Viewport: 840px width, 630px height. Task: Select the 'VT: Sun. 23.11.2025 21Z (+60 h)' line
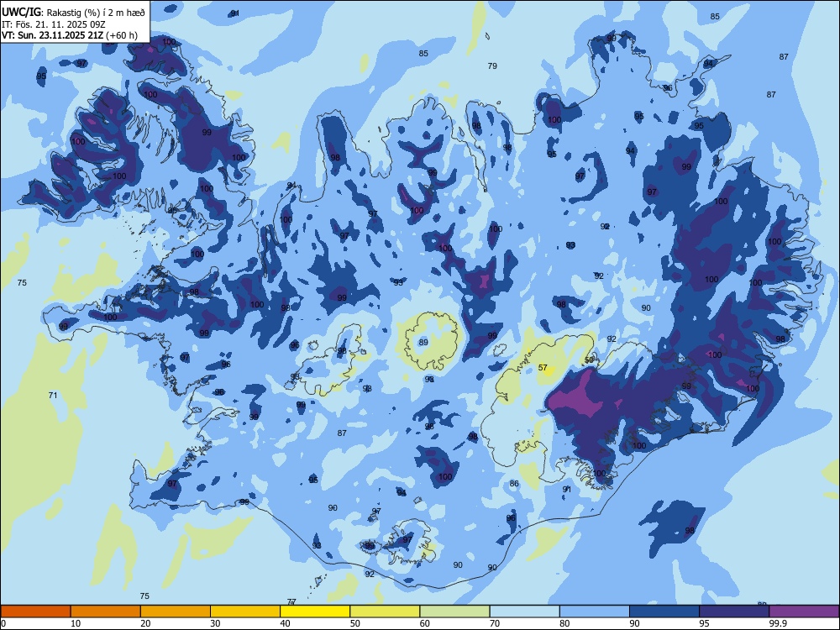click(70, 35)
